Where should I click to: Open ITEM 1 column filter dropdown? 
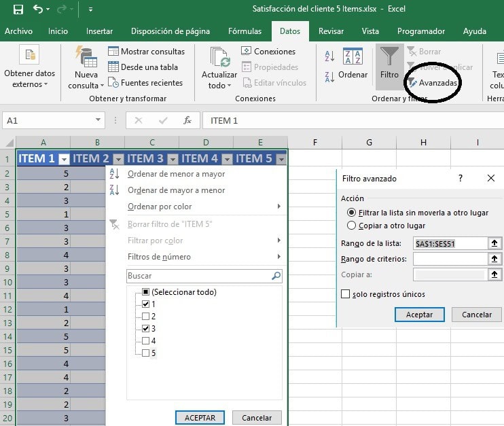click(x=64, y=159)
